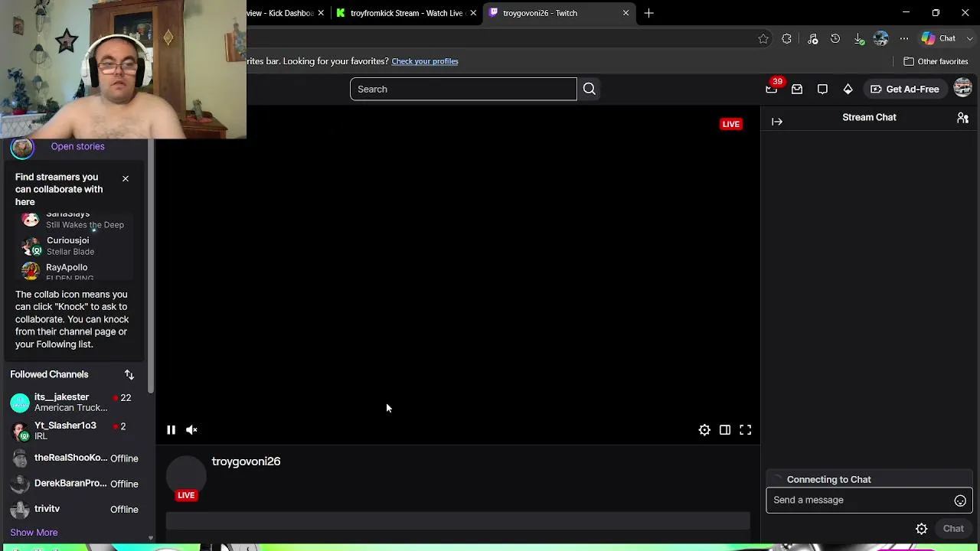
Task: Open the browser extensions puzzle icon
Action: [787, 39]
